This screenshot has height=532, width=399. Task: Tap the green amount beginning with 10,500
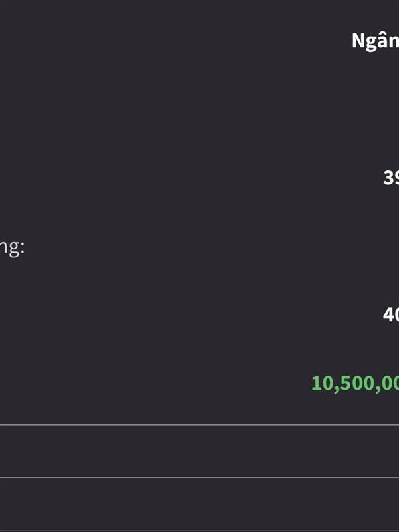click(x=355, y=383)
